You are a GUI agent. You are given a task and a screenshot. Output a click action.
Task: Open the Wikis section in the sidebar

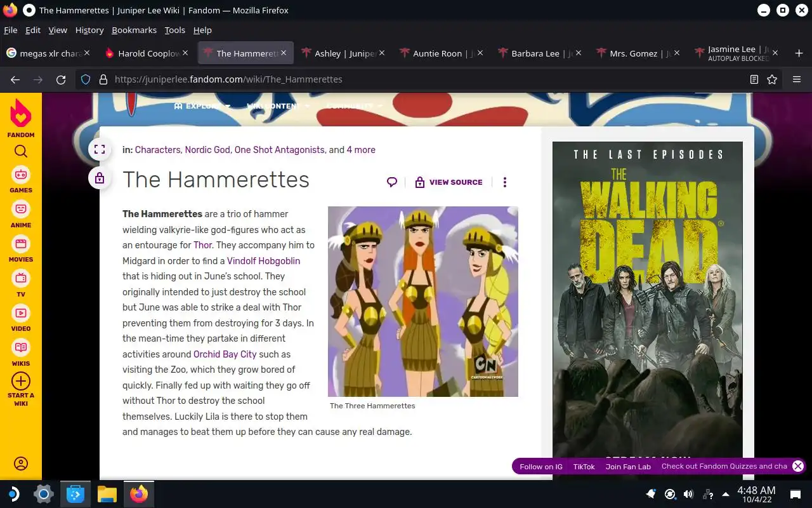[21, 353]
